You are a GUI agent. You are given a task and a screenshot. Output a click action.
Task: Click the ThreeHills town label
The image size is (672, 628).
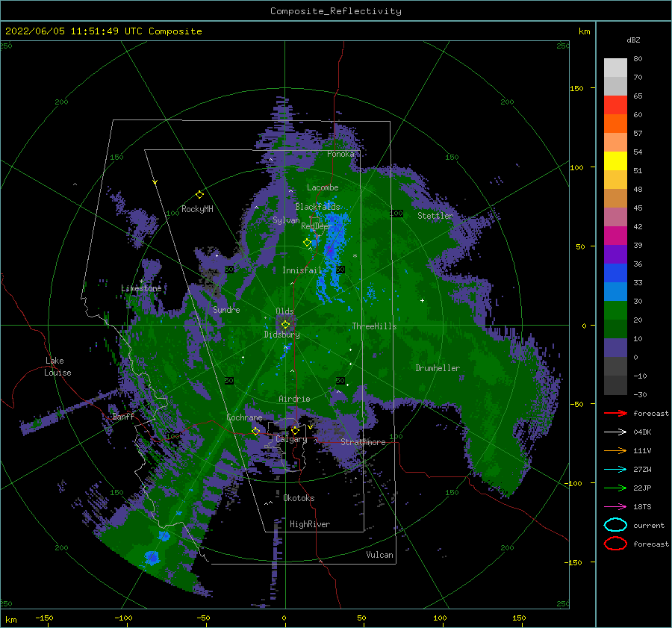(x=374, y=326)
